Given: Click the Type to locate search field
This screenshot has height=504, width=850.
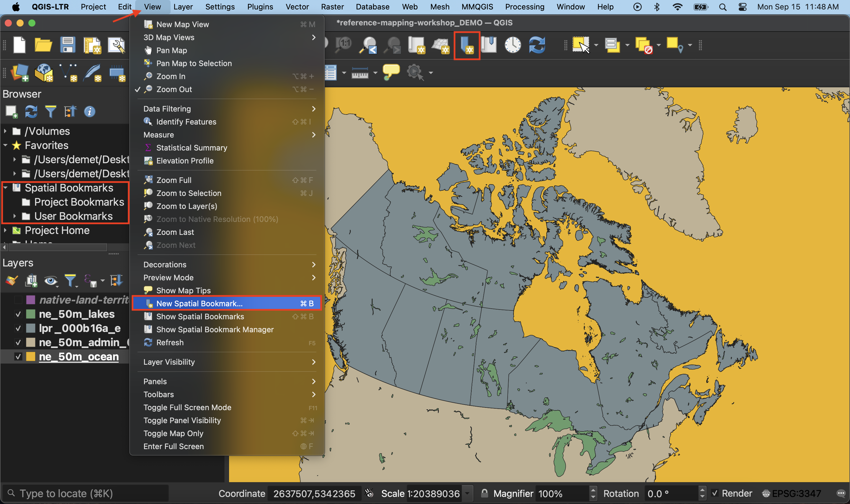Looking at the screenshot, I should (x=85, y=493).
